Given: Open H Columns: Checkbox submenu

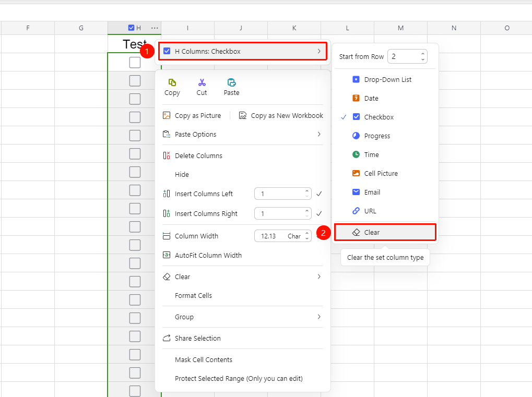Looking at the screenshot, I should click(x=243, y=51).
